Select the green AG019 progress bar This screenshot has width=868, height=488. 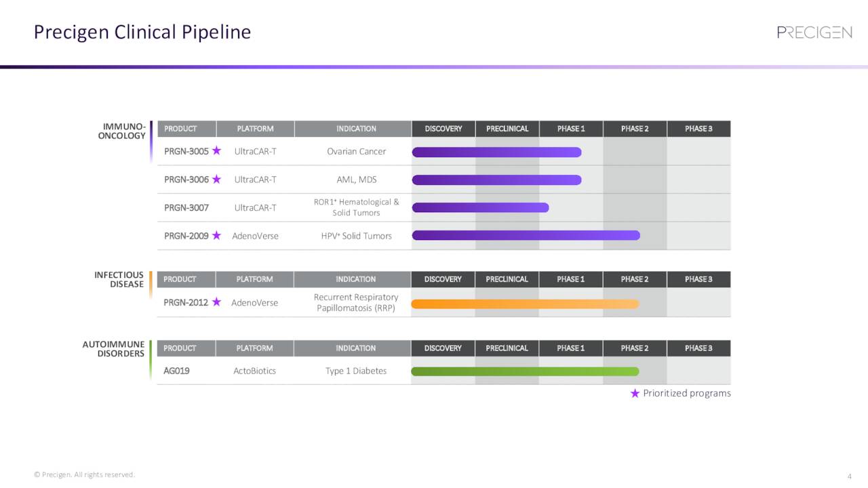(x=525, y=371)
